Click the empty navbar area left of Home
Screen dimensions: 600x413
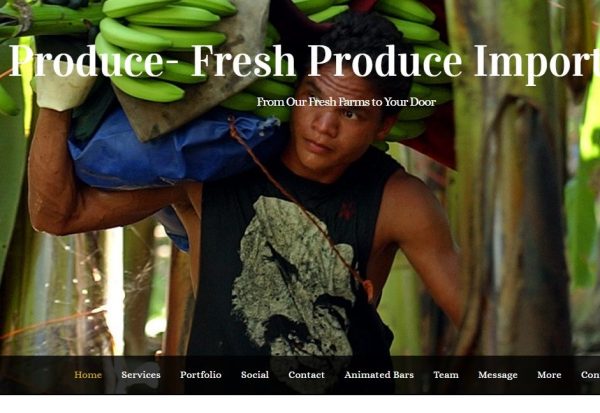coord(36,375)
